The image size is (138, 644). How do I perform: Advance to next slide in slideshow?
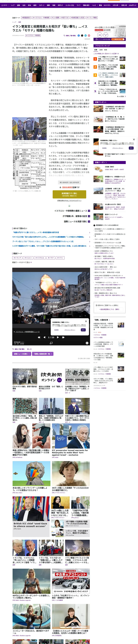point(58,337)
